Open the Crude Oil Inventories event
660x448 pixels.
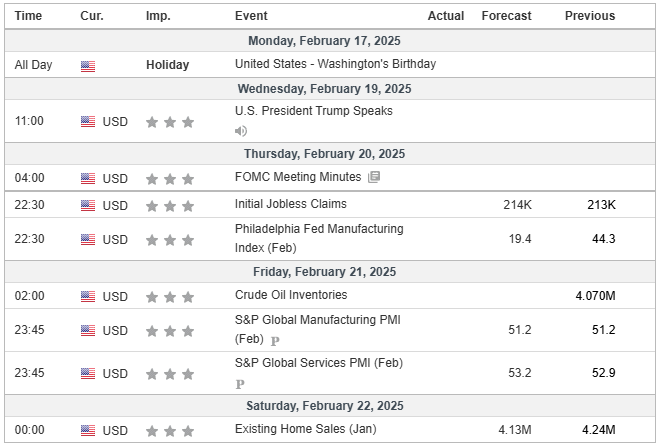point(291,295)
